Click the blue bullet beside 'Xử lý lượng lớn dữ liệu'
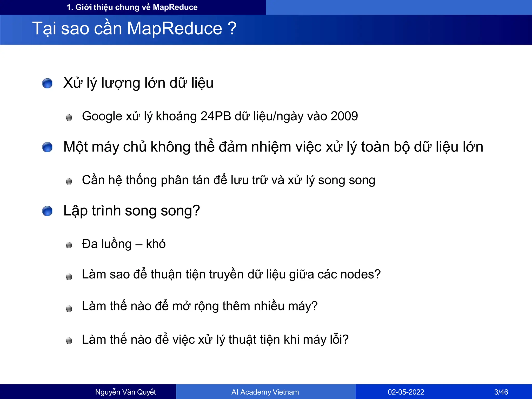 47,83
